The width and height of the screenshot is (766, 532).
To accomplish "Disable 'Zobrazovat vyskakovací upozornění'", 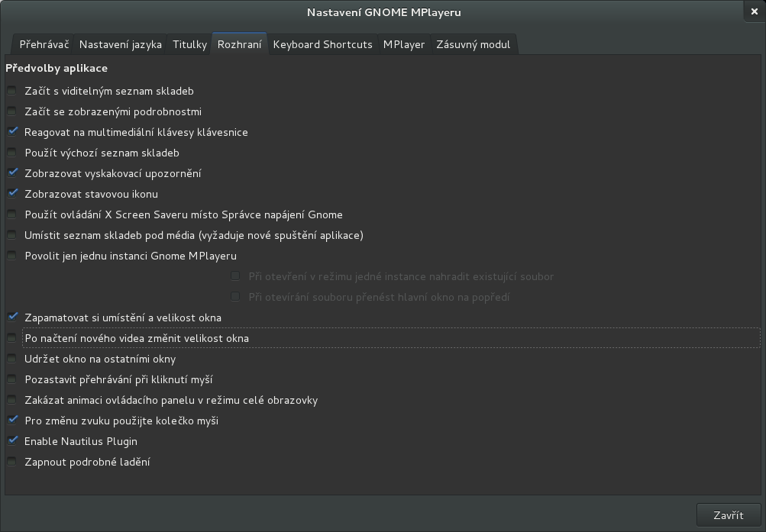I will point(11,173).
